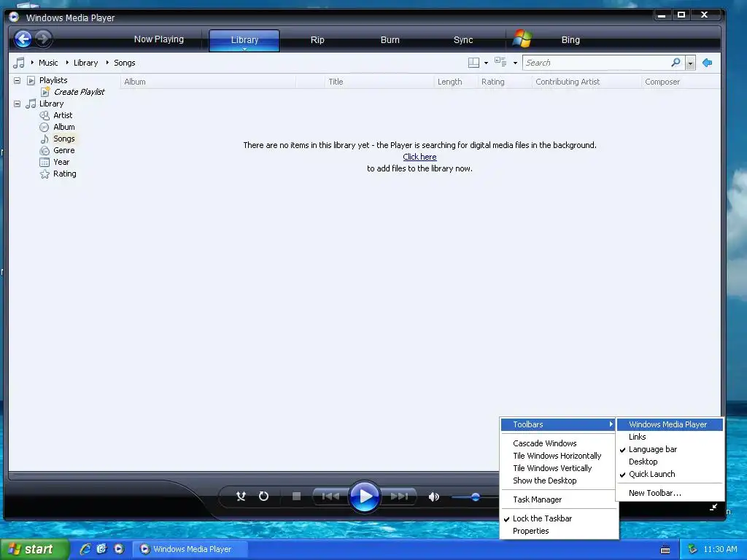Choose Cascade Windows
Screen dimensions: 747x560
click(558, 443)
